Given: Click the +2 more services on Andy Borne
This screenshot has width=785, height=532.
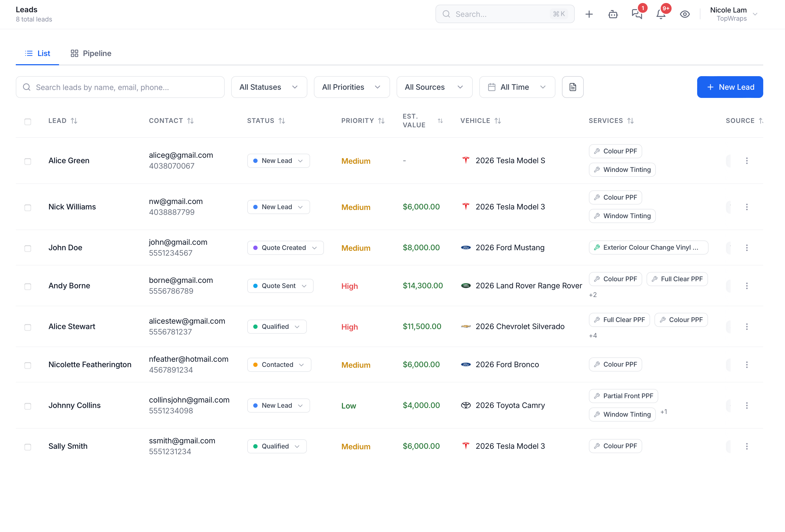Looking at the screenshot, I should pyautogui.click(x=593, y=295).
